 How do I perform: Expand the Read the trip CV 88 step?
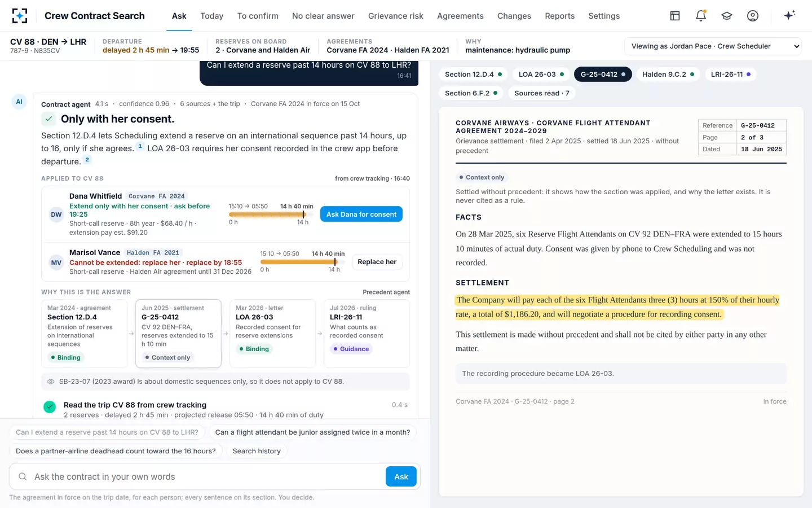(x=226, y=409)
